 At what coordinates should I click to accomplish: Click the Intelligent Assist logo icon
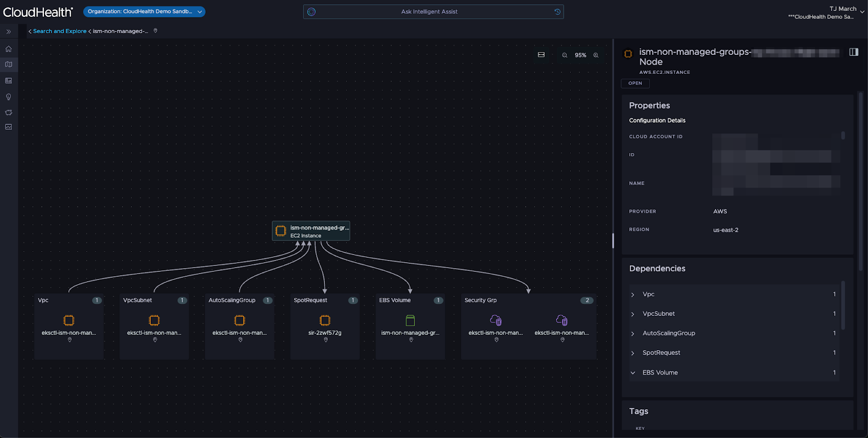point(311,11)
